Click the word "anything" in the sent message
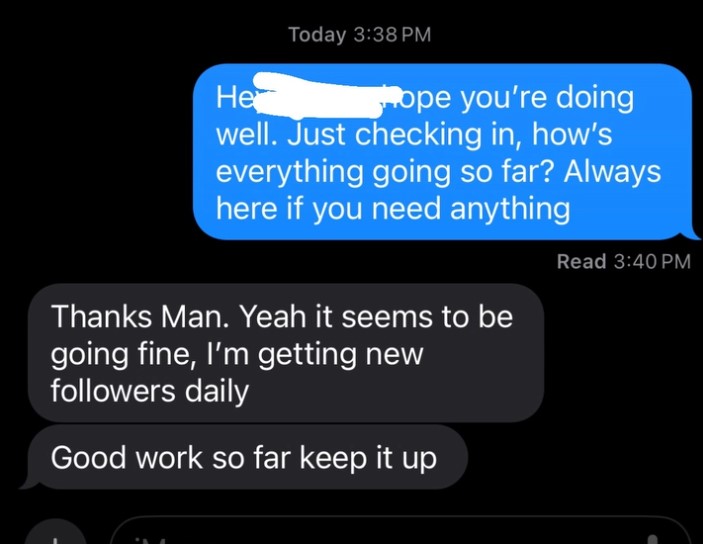 (x=510, y=209)
